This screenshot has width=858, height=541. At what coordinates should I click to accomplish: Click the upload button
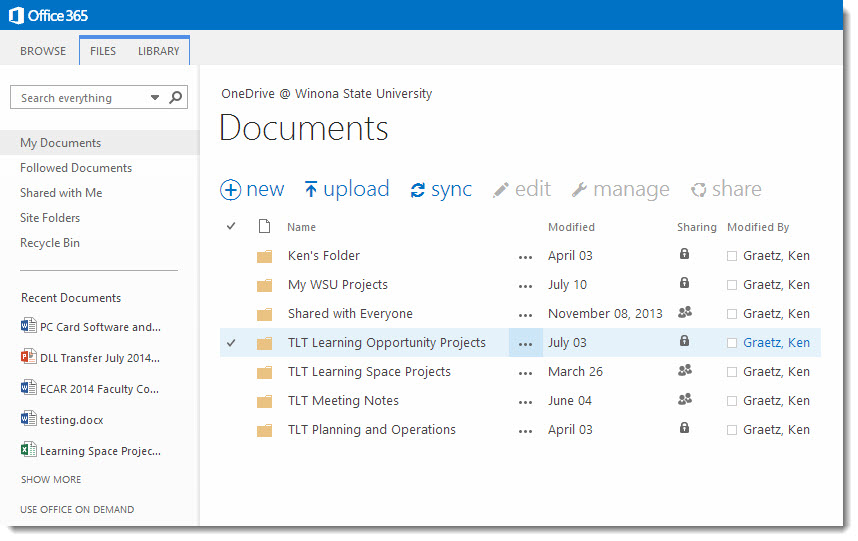pos(346,190)
